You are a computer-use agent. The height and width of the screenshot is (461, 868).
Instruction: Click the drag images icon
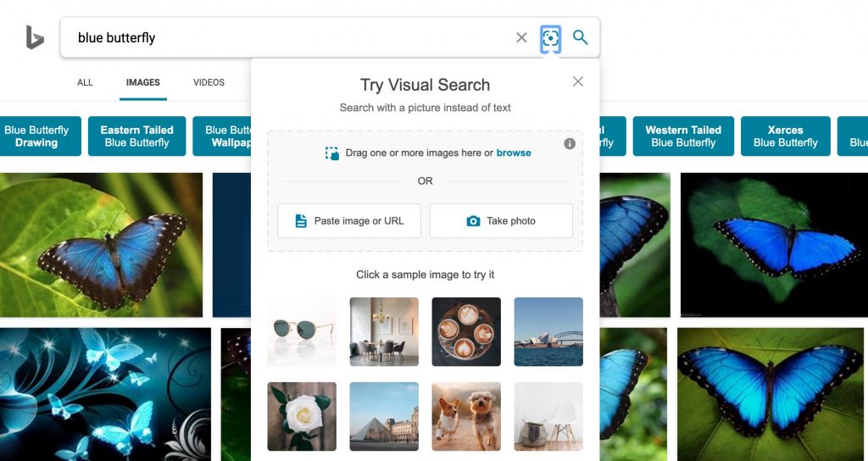(x=332, y=153)
